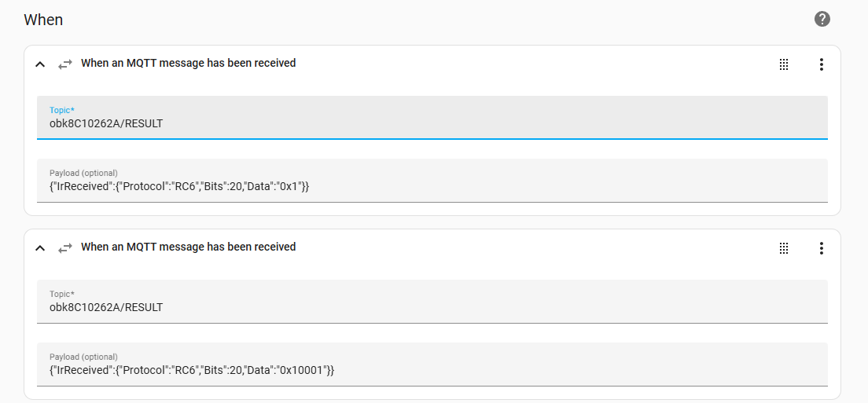Edit the payload containing Data 0x1
Screen dimensions: 868x403
432,180
